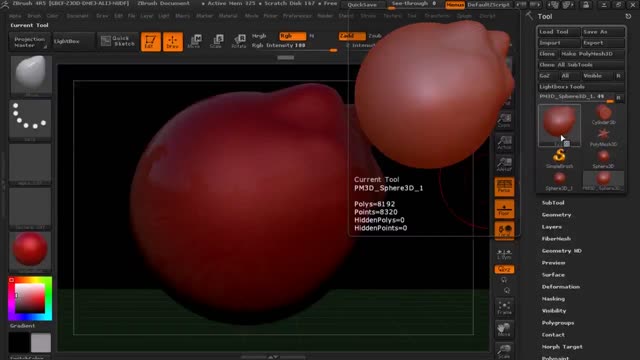The image size is (640, 360).
Task: Select the black secondary color swatch
Action: pyautogui.click(x=19, y=342)
